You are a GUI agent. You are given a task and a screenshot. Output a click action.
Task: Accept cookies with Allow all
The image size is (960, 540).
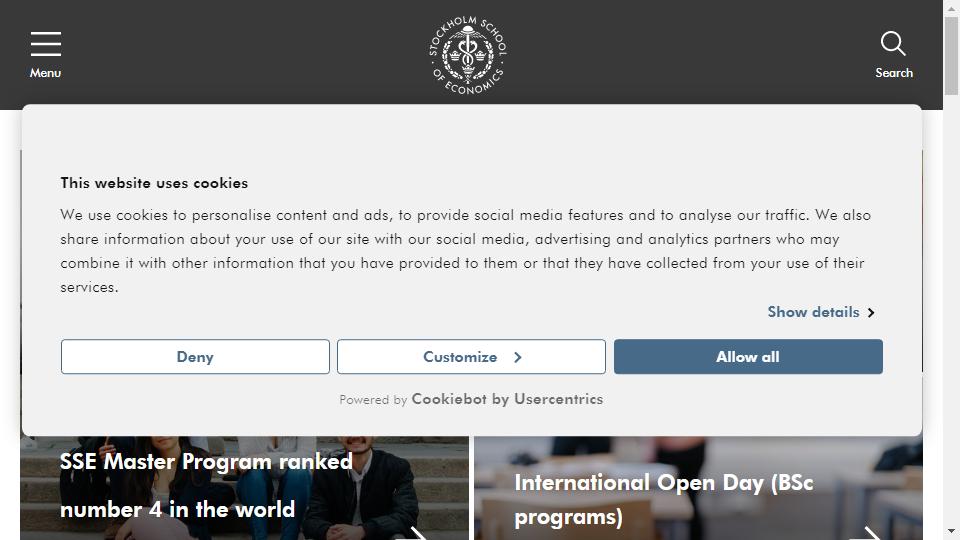click(x=748, y=357)
